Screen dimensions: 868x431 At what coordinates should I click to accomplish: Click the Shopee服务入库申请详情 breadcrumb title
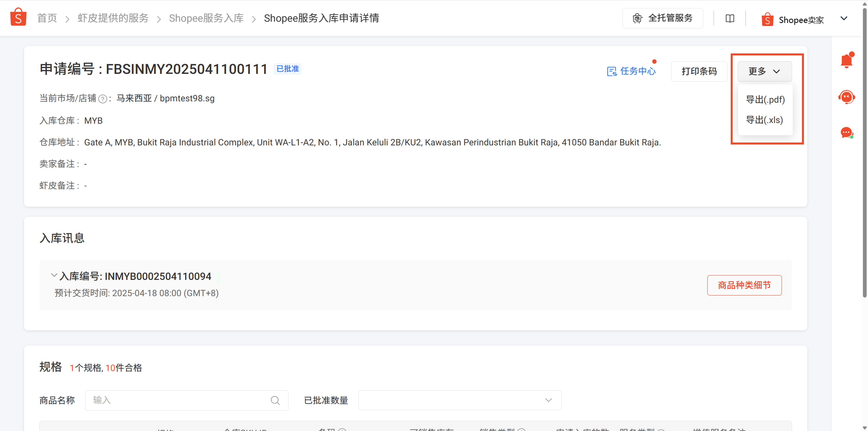point(322,18)
